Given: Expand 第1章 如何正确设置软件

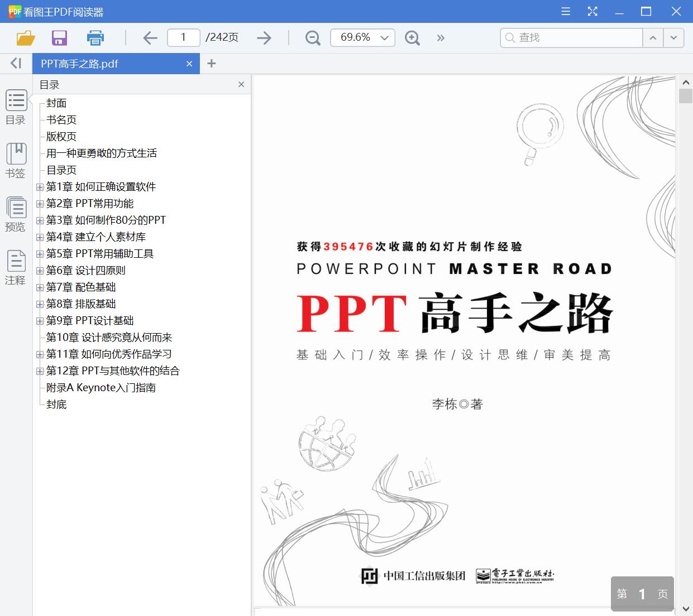Looking at the screenshot, I should (x=40, y=187).
